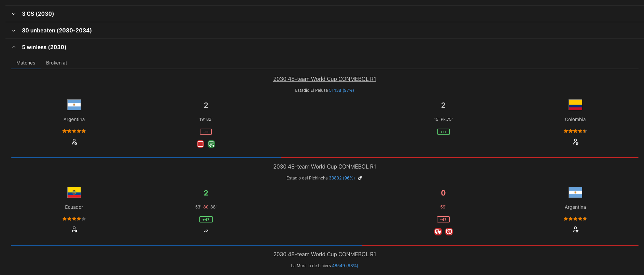Screen dimensions: 644x275
Task: Click the trending arrow icon under Ecuador
Action: 206,231
